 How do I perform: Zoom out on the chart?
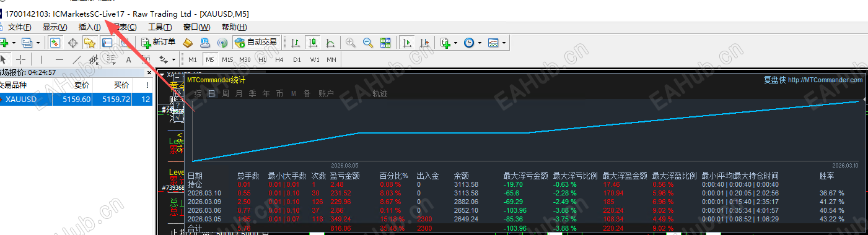368,43
